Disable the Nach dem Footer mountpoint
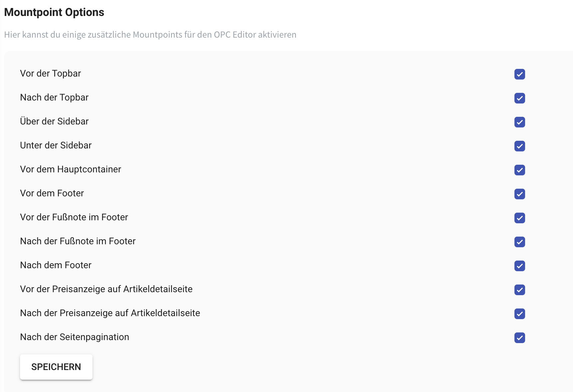573x392 pixels. (x=519, y=266)
